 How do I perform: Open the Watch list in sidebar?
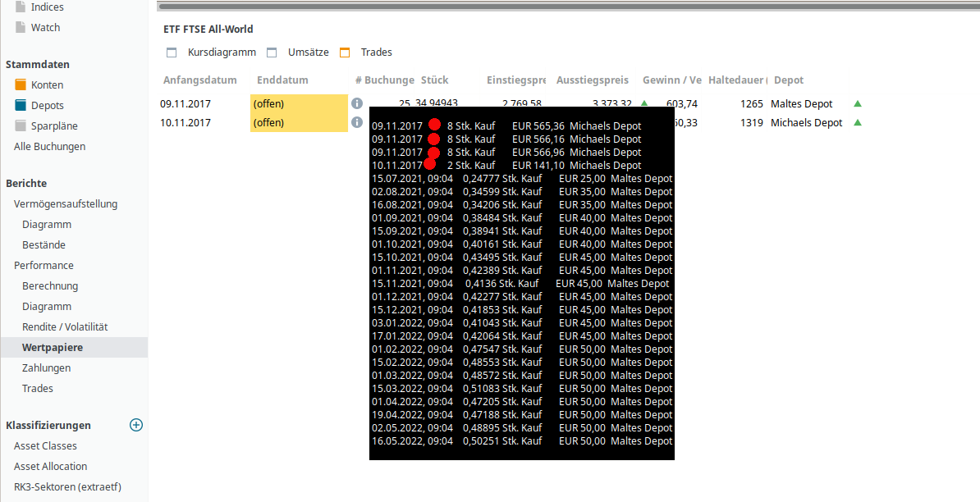pyautogui.click(x=46, y=27)
